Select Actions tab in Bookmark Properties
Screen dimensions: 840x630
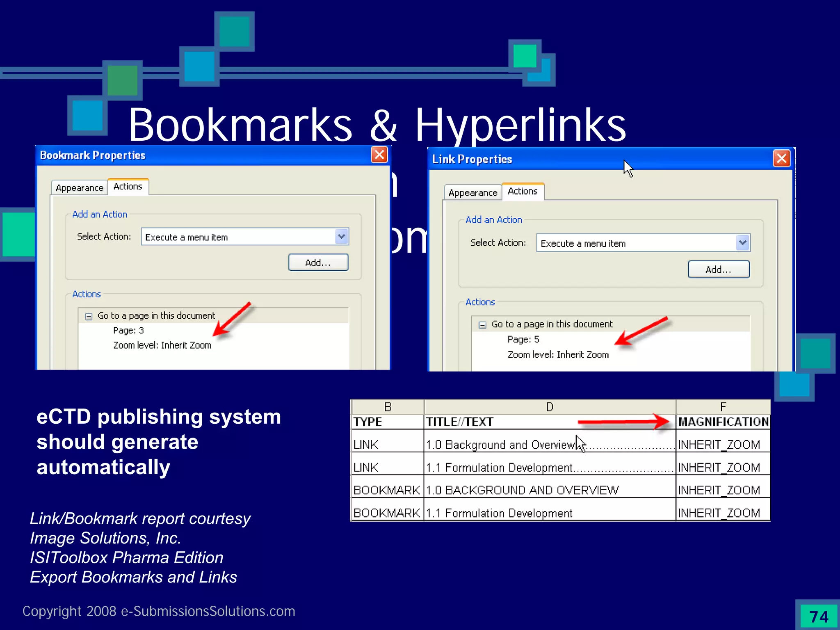tap(128, 187)
